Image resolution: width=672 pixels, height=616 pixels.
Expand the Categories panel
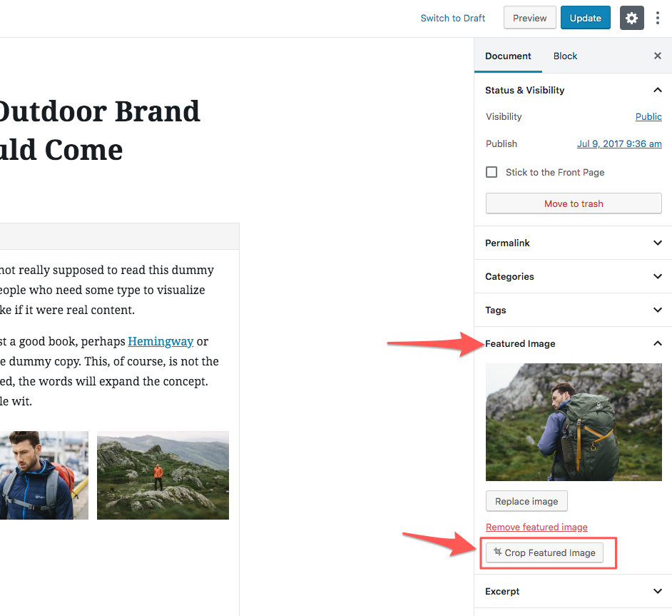(x=657, y=276)
